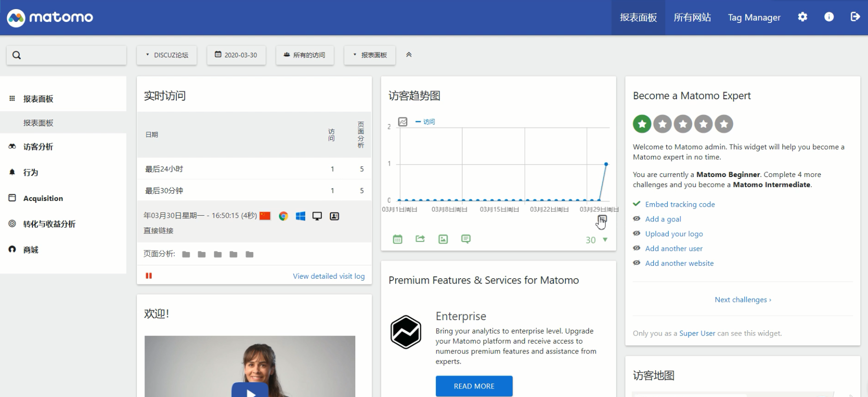Add annotation comment icon under chart
The width and height of the screenshot is (868, 397).
coord(466,239)
